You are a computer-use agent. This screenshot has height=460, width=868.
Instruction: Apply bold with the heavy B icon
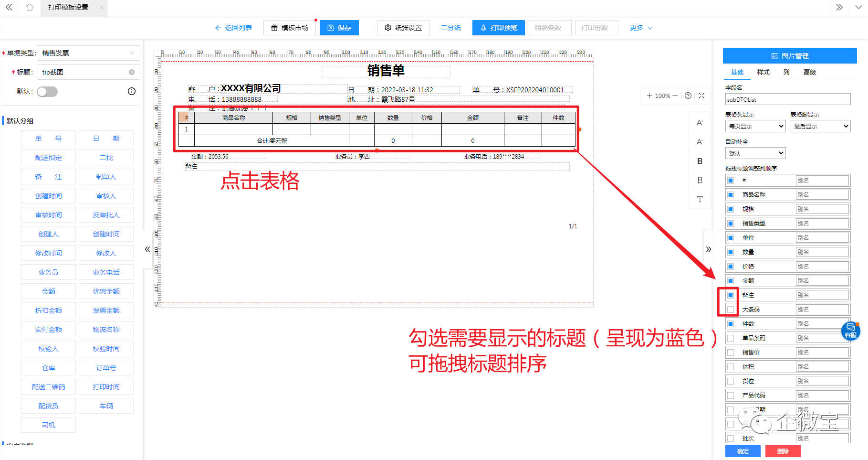(x=700, y=161)
